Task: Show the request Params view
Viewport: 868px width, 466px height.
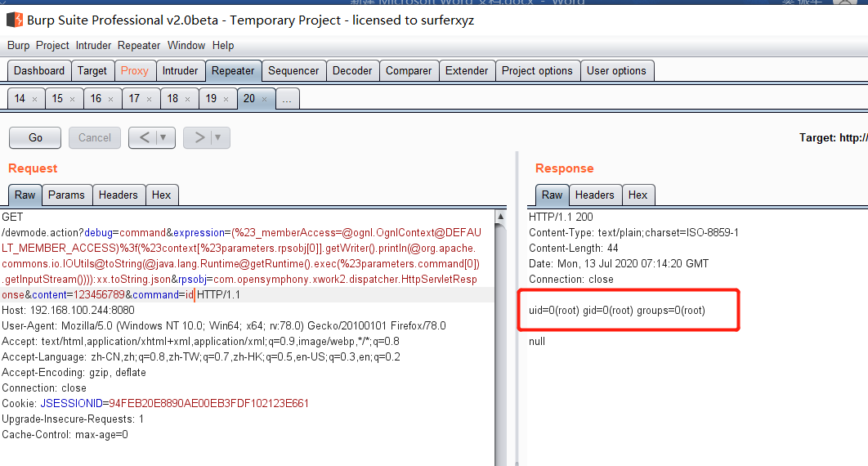Action: coord(66,195)
